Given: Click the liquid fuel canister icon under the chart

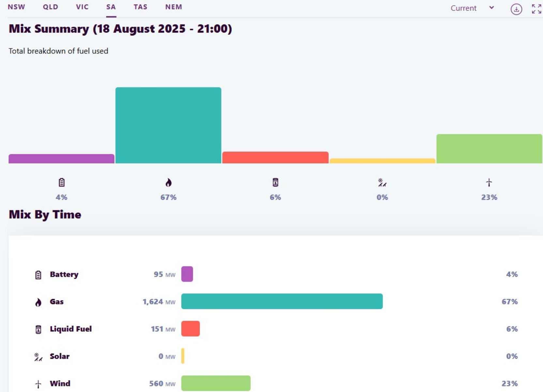Looking at the screenshot, I should [275, 182].
